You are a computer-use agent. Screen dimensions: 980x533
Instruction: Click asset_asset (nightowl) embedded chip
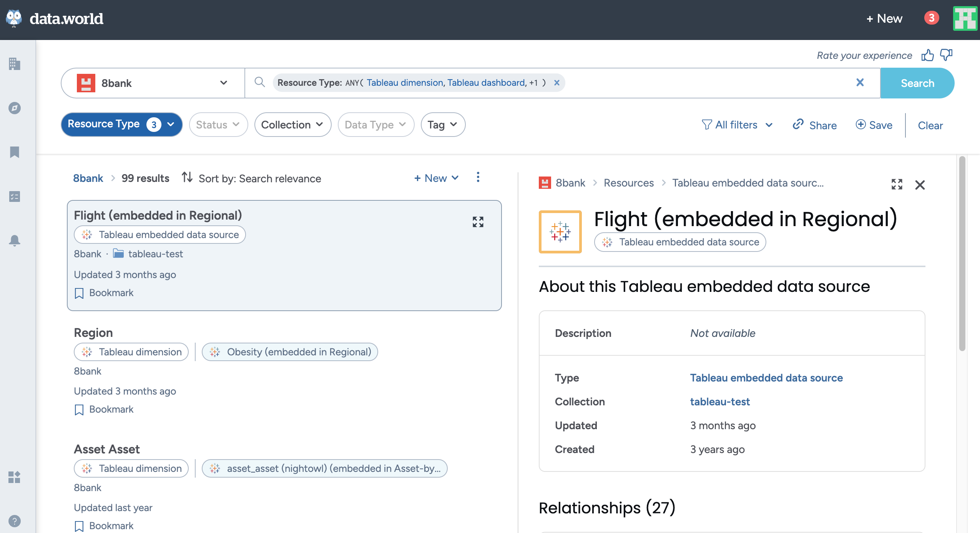[325, 468]
